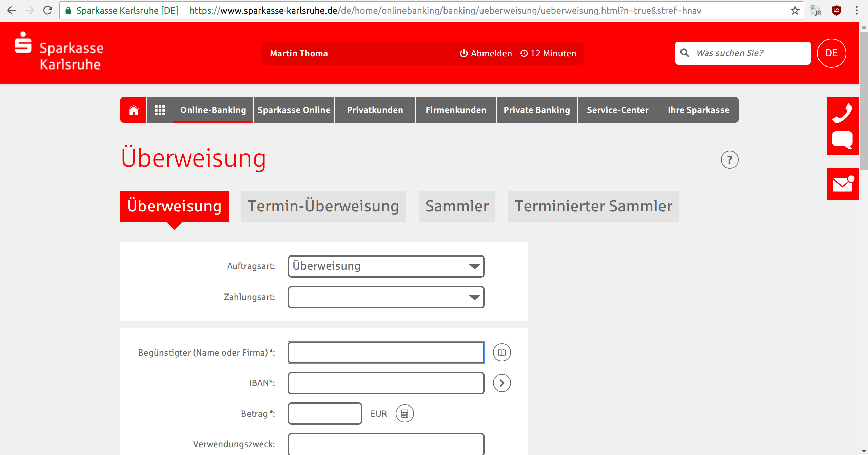
Task: Click inside the IBAN input field
Action: point(386,383)
